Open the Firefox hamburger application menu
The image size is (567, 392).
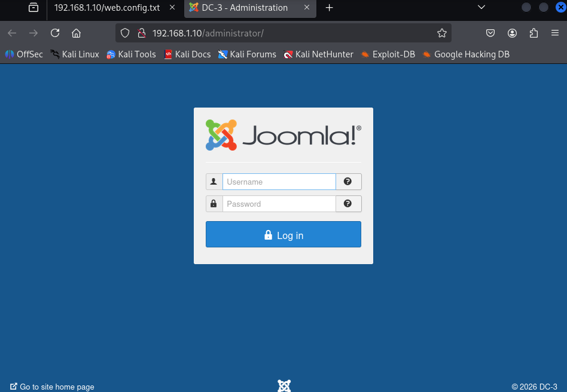[555, 33]
